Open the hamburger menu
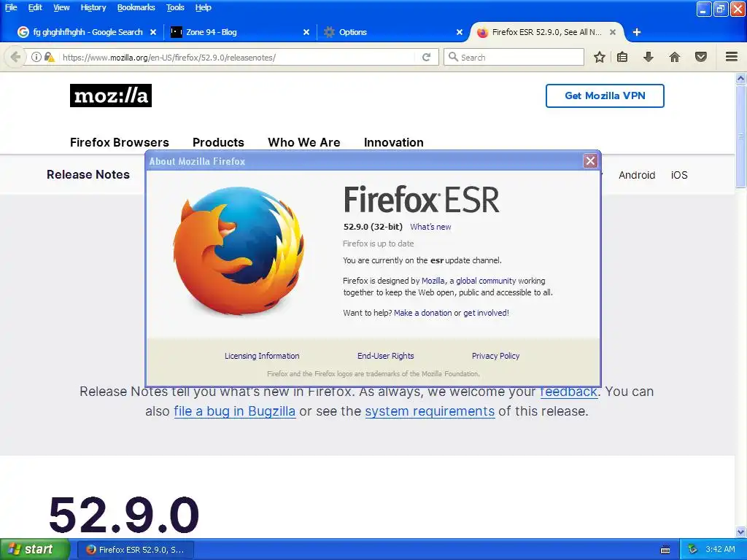Image resolution: width=747 pixels, height=560 pixels. pyautogui.click(x=732, y=57)
